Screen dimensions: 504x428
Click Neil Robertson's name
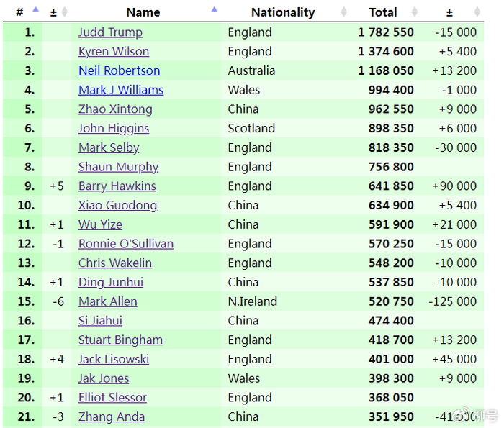[119, 70]
